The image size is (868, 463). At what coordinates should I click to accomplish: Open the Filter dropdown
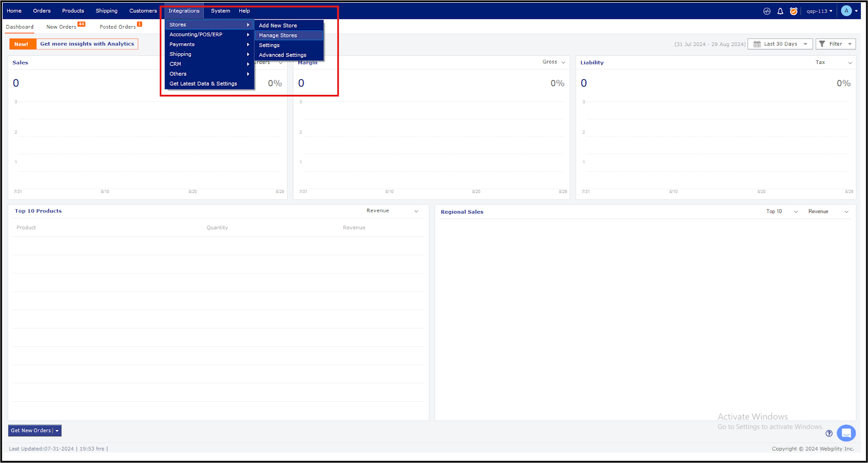835,44
